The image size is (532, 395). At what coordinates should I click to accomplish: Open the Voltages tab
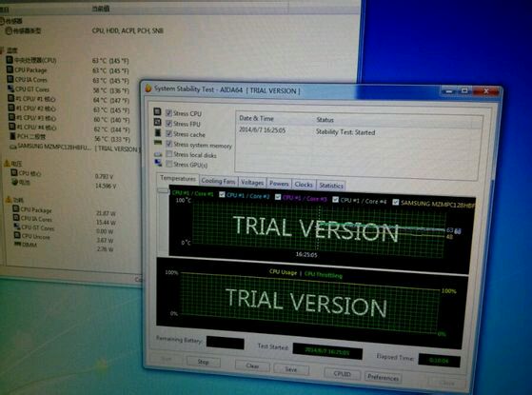(x=252, y=183)
